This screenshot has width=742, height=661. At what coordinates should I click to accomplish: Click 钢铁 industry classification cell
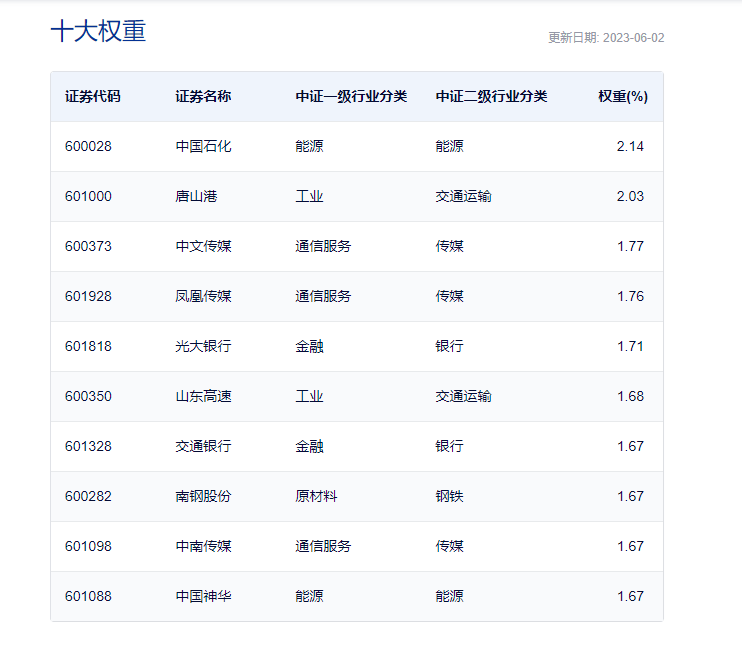pyautogui.click(x=450, y=496)
